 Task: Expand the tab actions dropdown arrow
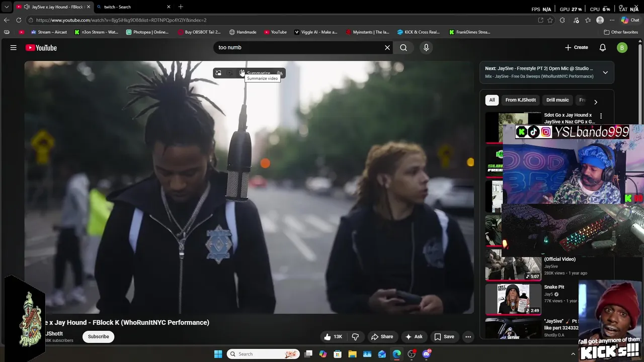click(x=7, y=7)
